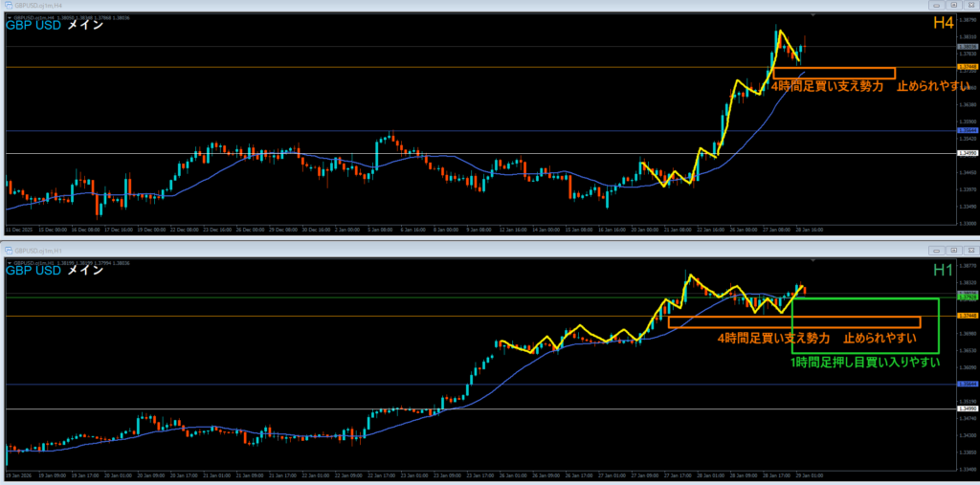Select the white 1.34990 price tag in H4 chart
Viewport: 980px width, 485px height.
pyautogui.click(x=967, y=152)
